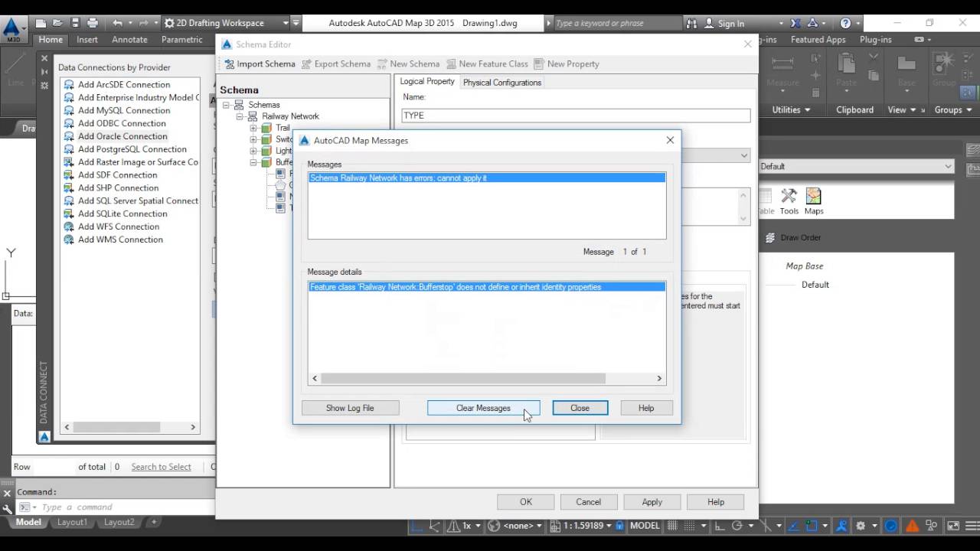
Task: Click the Show Log File button
Action: pyautogui.click(x=350, y=408)
